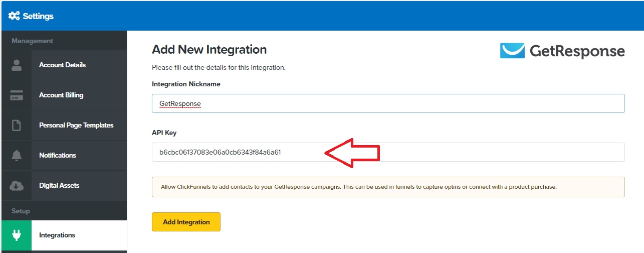Click the GetResponse logo
This screenshot has width=644, height=253.
562,51
